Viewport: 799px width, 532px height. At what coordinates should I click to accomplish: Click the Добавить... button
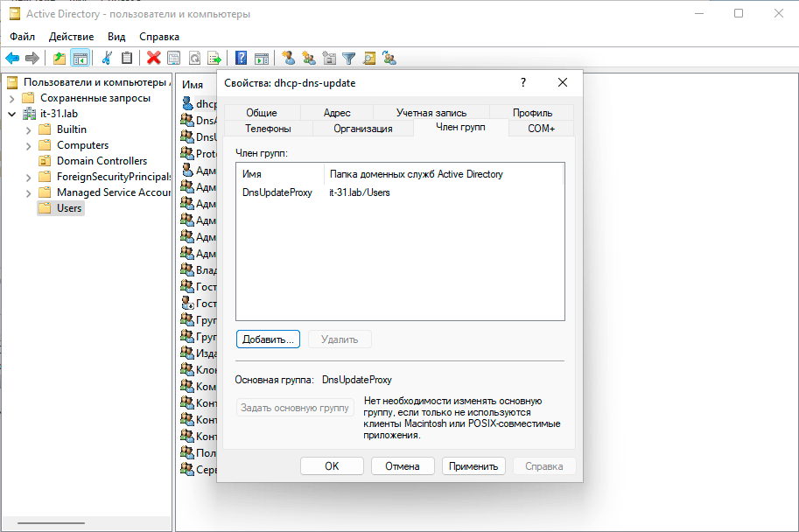(x=268, y=339)
